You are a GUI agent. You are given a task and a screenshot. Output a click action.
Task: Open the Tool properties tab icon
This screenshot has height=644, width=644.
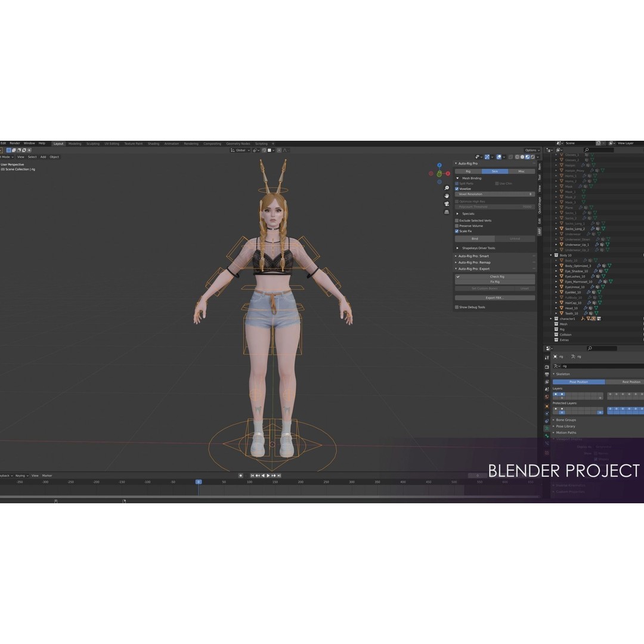(x=547, y=357)
